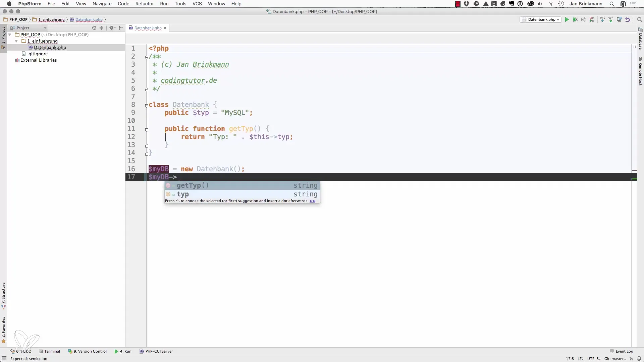Open the Project view selector dropdown
This screenshot has height=362, width=644.
click(28, 28)
